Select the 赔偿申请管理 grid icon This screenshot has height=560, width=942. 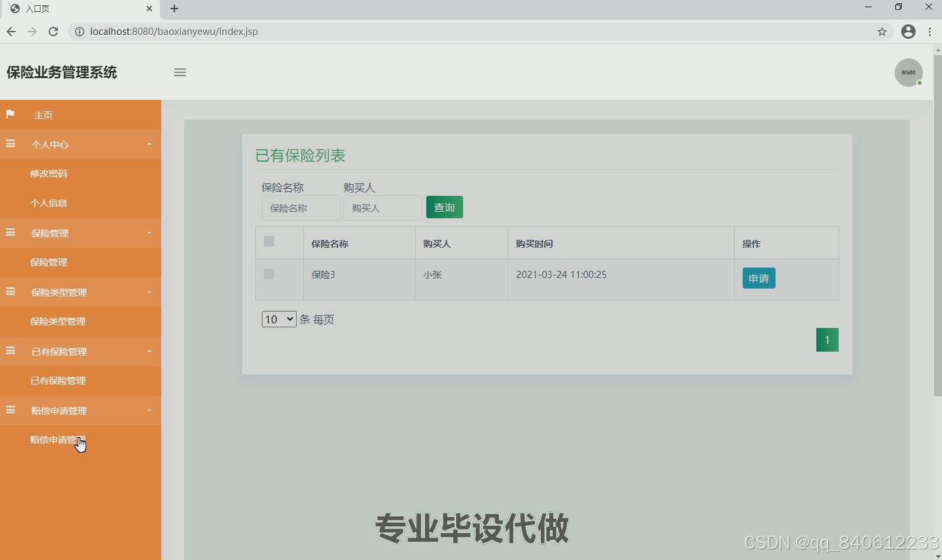11,410
